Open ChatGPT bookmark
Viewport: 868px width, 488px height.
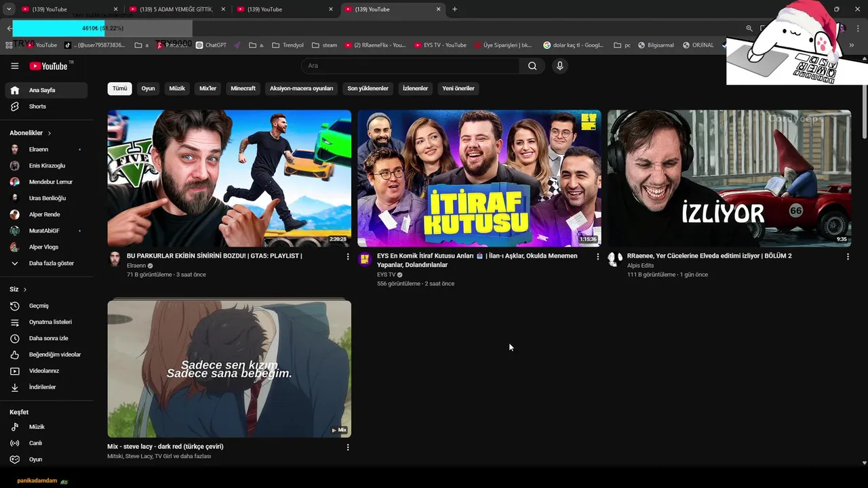coord(212,45)
